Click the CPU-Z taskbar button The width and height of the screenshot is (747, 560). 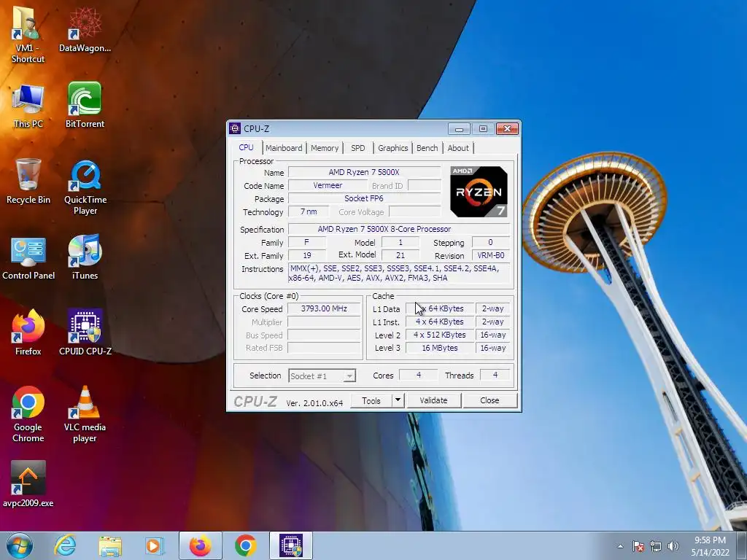(291, 545)
